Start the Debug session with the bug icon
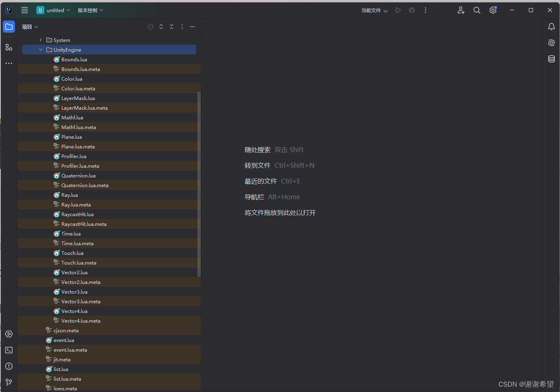560x392 pixels. tap(412, 10)
